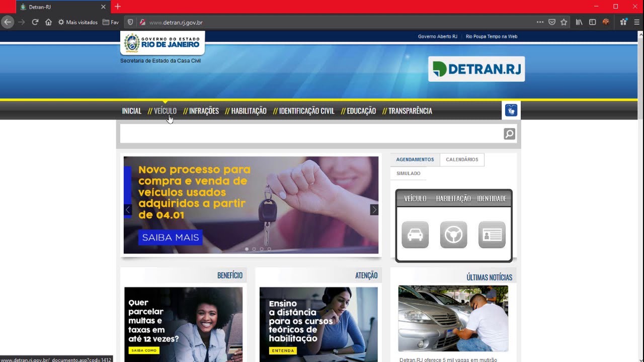Screen dimensions: 644x362
Task: Click the HABILITAÇÃO label in scheduling box
Action: point(453,199)
